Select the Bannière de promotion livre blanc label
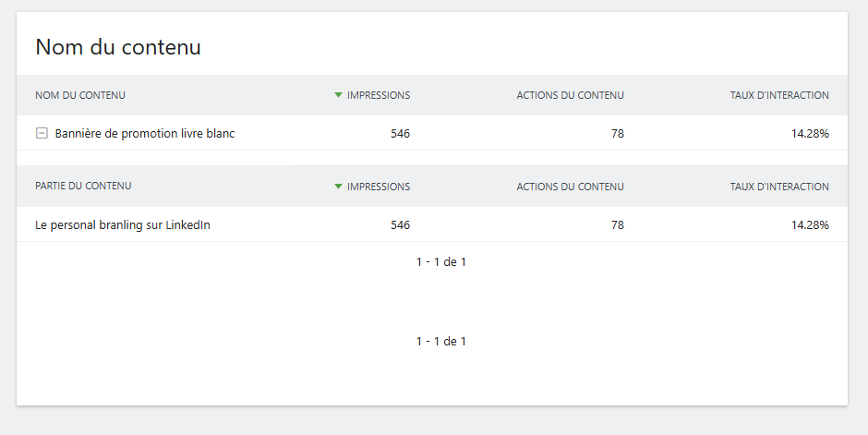Screen dimensions: 868x435 145,133
